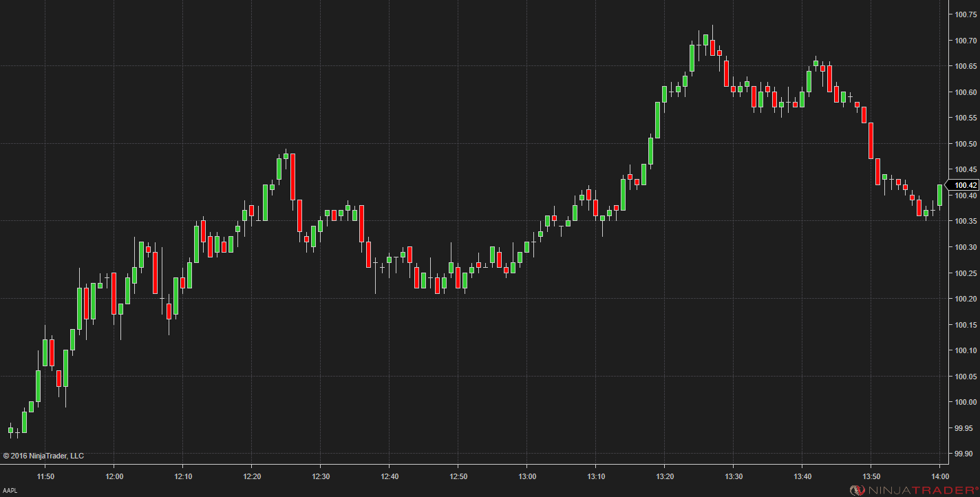
Task: Click the current price marker 100.42
Action: (x=966, y=184)
